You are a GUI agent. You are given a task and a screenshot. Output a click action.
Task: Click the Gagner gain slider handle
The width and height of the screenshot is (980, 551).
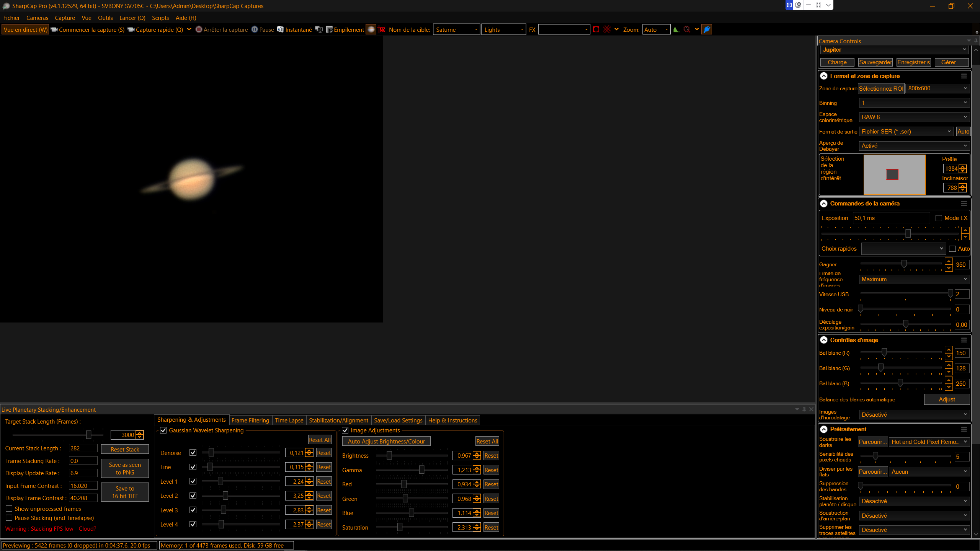coord(904,264)
